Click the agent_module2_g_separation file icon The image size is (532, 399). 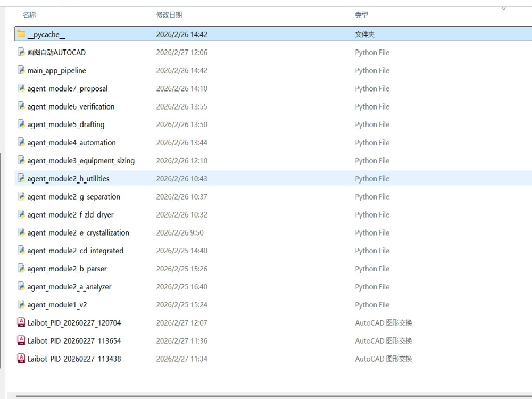[21, 196]
